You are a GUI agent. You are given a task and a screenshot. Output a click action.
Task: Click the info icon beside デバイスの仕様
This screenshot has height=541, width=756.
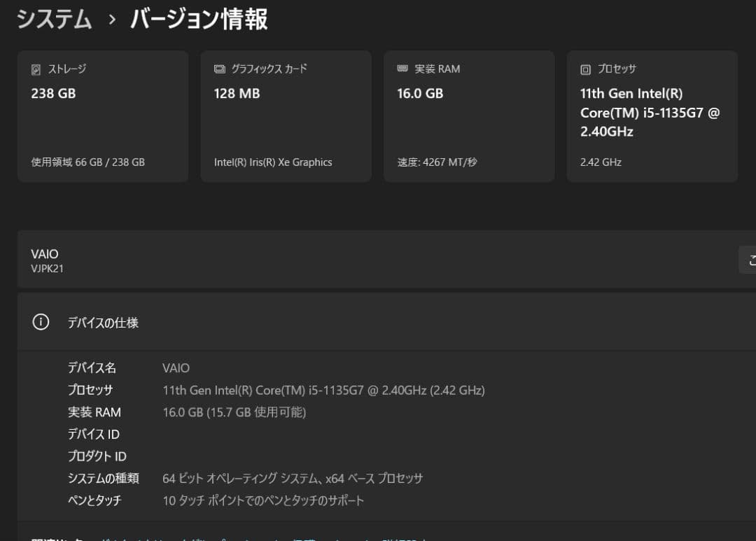[x=40, y=322]
